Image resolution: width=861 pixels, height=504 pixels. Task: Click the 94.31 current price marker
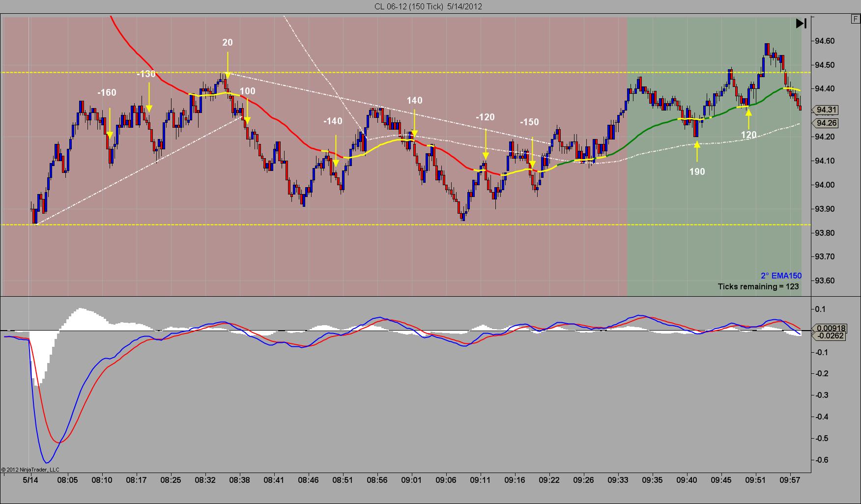[x=826, y=110]
